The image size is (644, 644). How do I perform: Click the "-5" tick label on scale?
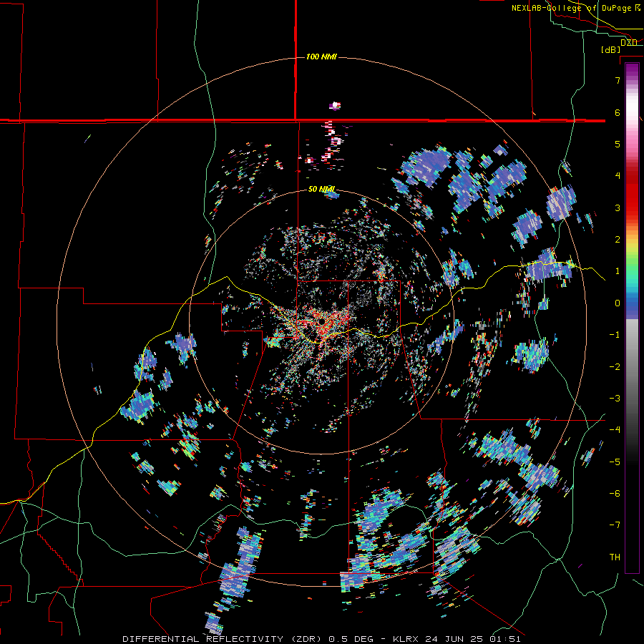615,462
